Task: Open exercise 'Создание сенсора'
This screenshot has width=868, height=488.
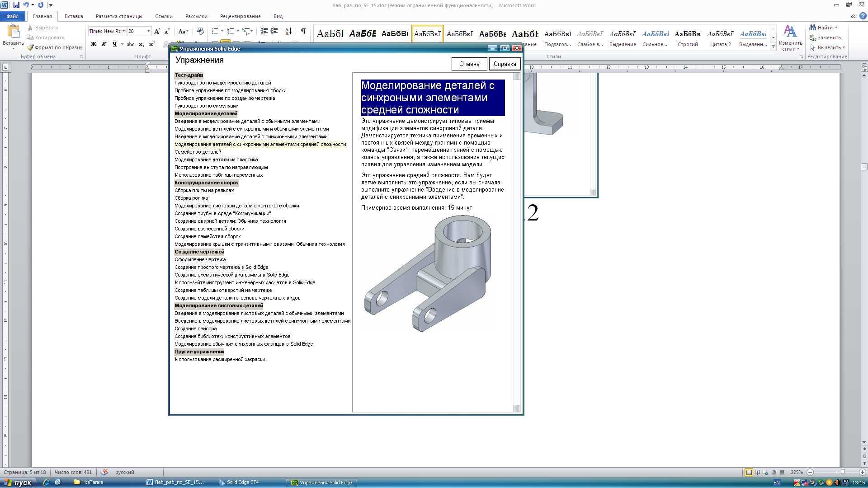Action: click(195, 328)
